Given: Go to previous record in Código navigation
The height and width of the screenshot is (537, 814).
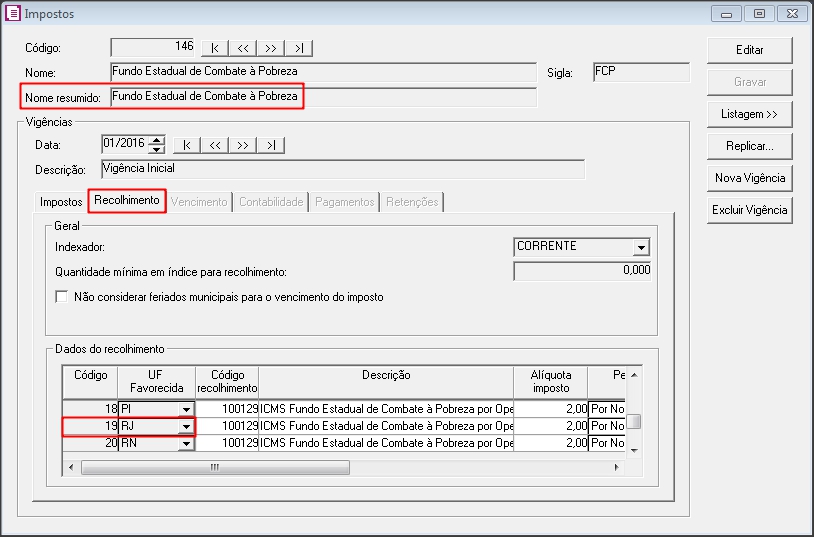Looking at the screenshot, I should coord(243,48).
